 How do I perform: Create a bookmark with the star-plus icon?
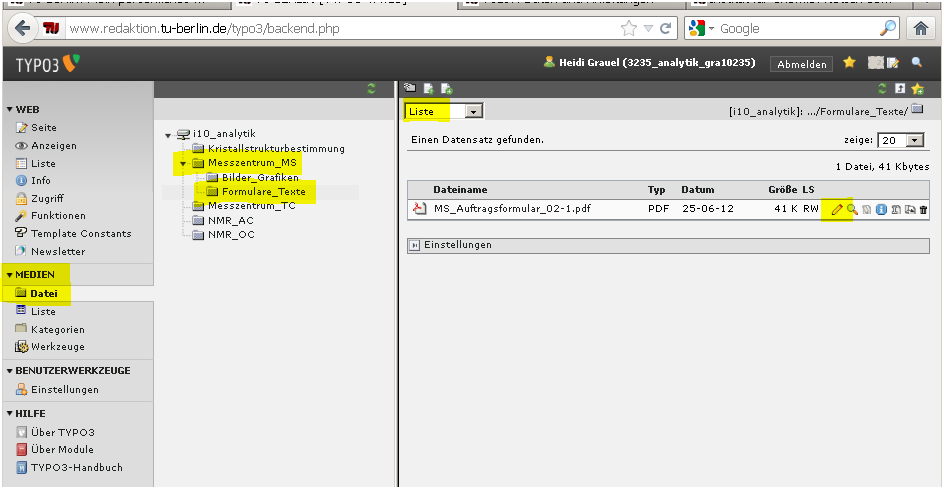tap(918, 89)
